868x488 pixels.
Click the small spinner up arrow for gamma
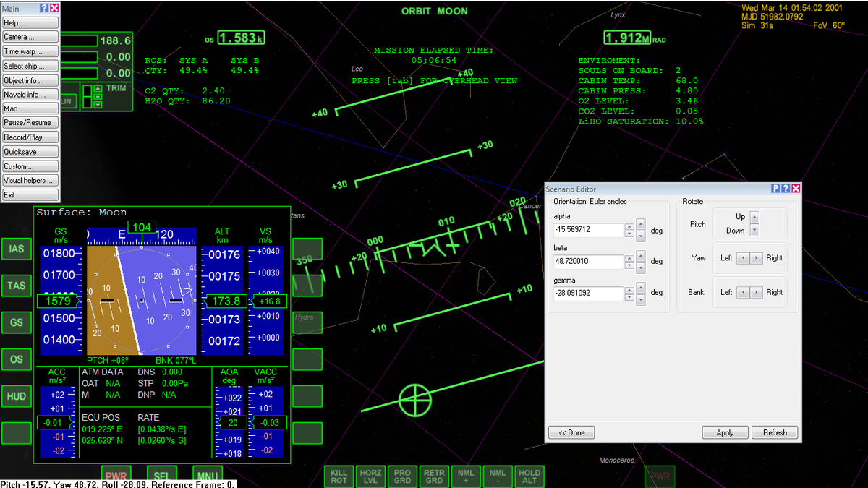(629, 290)
